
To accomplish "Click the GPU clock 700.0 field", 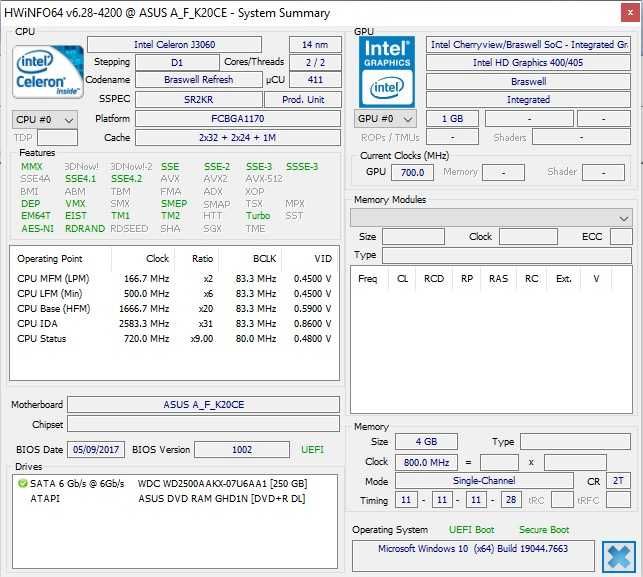I will (x=412, y=172).
